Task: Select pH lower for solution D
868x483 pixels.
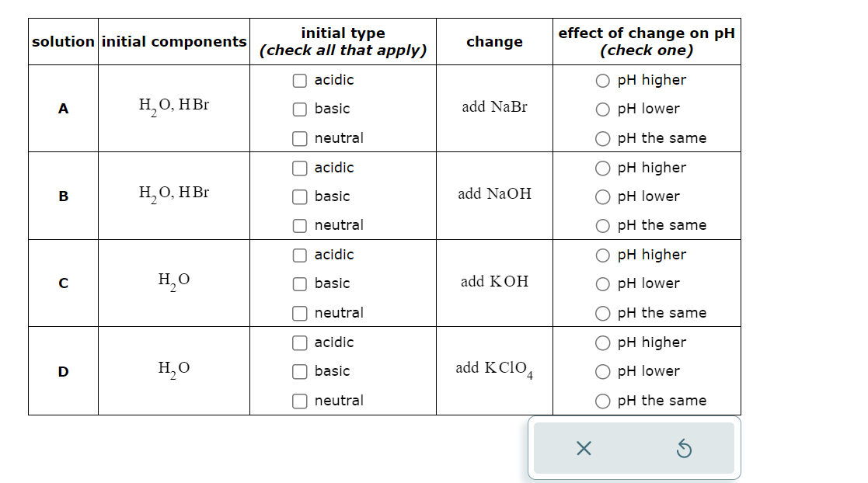Action: (x=603, y=371)
